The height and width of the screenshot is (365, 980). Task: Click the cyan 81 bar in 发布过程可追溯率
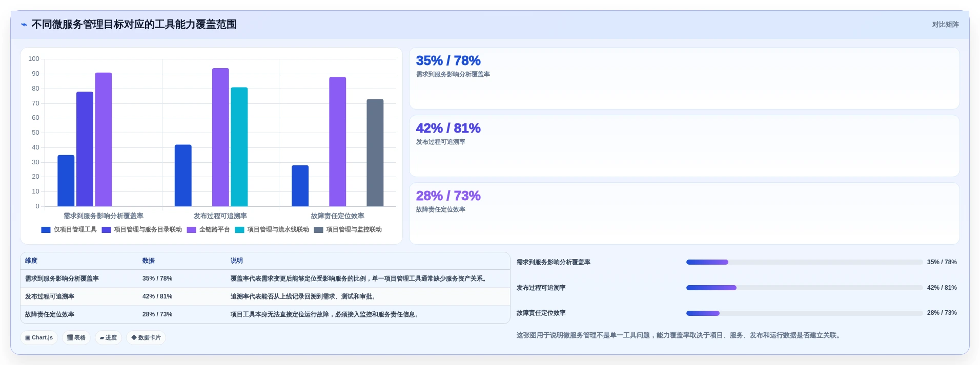tap(239, 147)
